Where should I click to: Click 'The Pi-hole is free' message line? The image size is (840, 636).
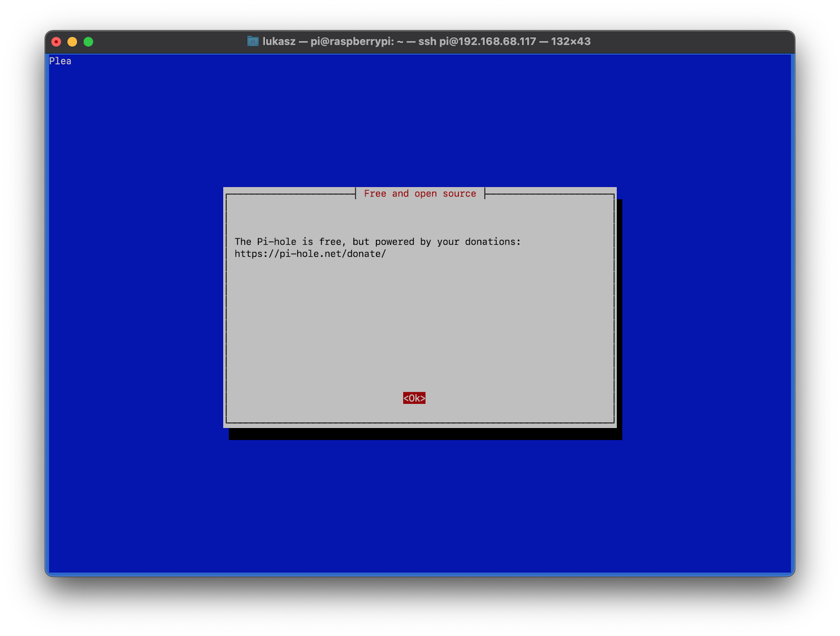click(x=377, y=242)
